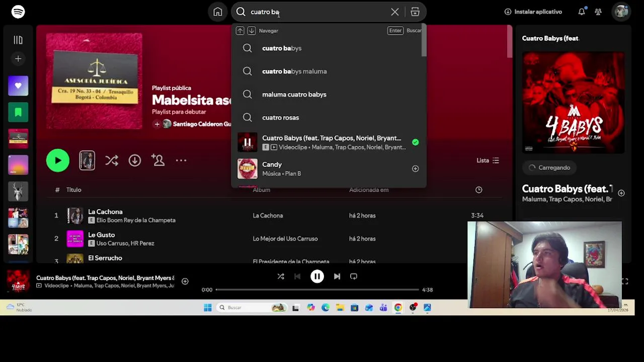Click now playing 4 Babys thumbnail
The height and width of the screenshot is (362, 644).
[x=18, y=282]
